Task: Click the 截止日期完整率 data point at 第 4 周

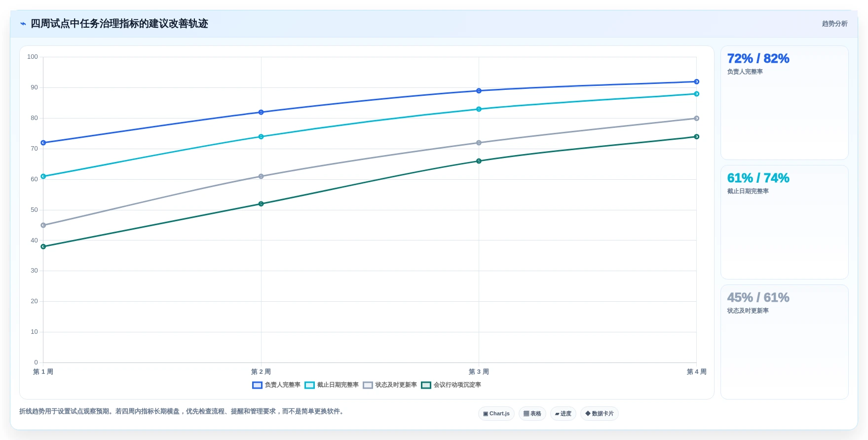Action: pos(696,94)
